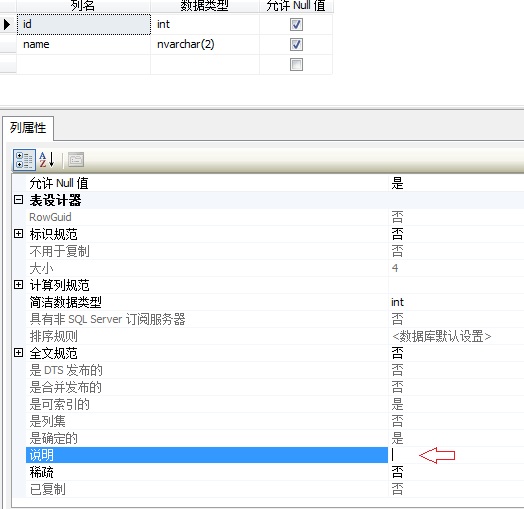Select the 计算列规范 label
Viewport: 524px width, 509px height.
click(59, 285)
